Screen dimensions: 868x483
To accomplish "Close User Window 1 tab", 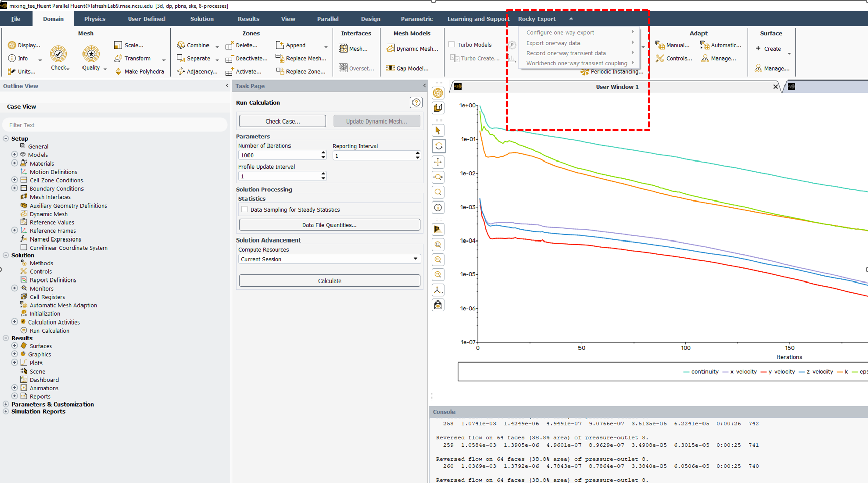I will (x=775, y=87).
